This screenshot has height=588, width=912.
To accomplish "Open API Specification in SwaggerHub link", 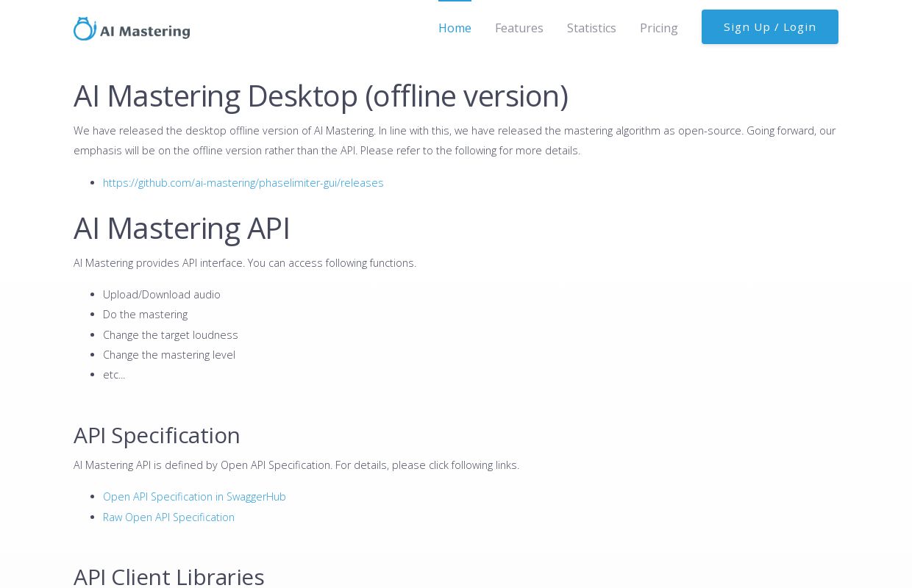I will tap(194, 496).
